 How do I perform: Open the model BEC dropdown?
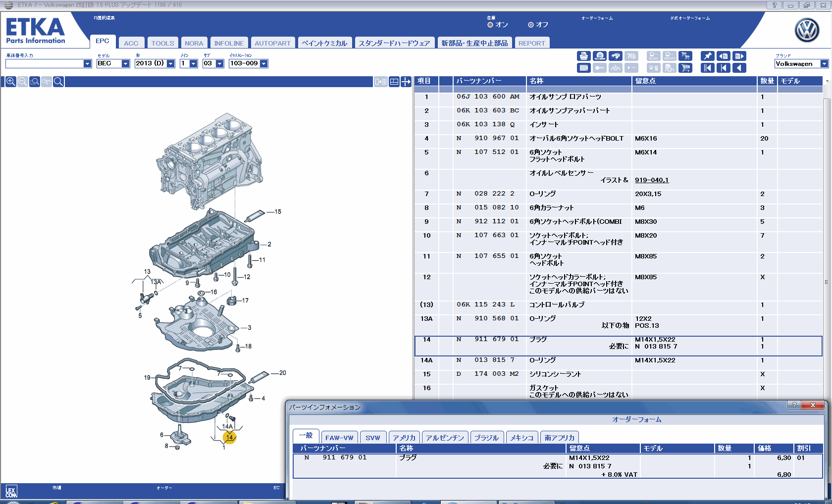pyautogui.click(x=126, y=64)
